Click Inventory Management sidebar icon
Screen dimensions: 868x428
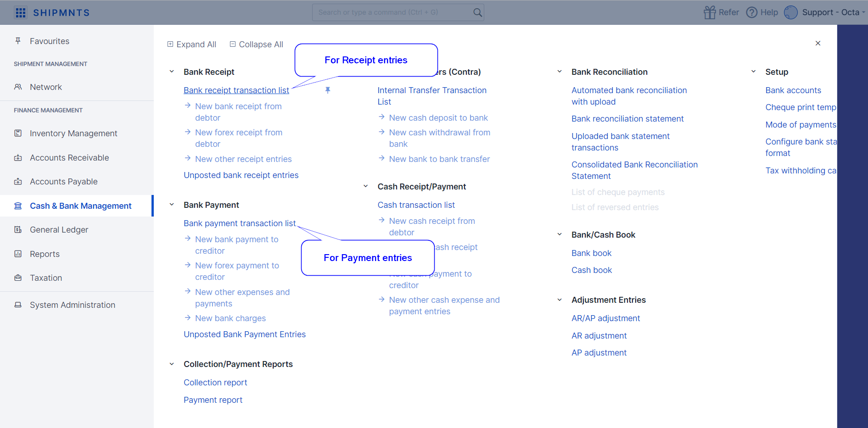tap(18, 133)
